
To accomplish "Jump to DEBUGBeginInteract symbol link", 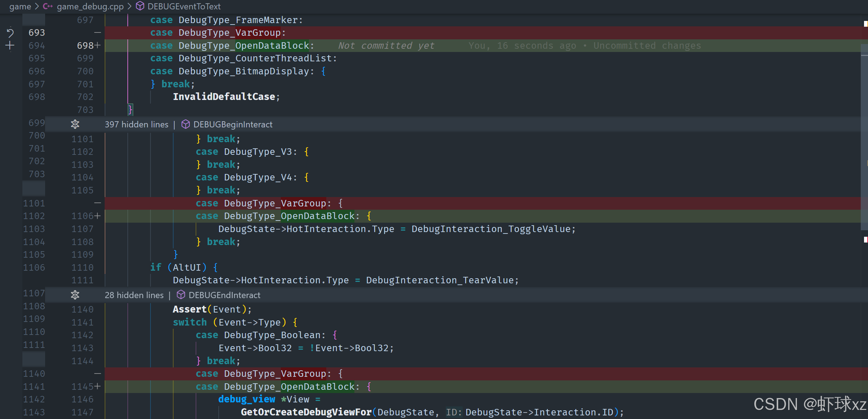I will (233, 125).
